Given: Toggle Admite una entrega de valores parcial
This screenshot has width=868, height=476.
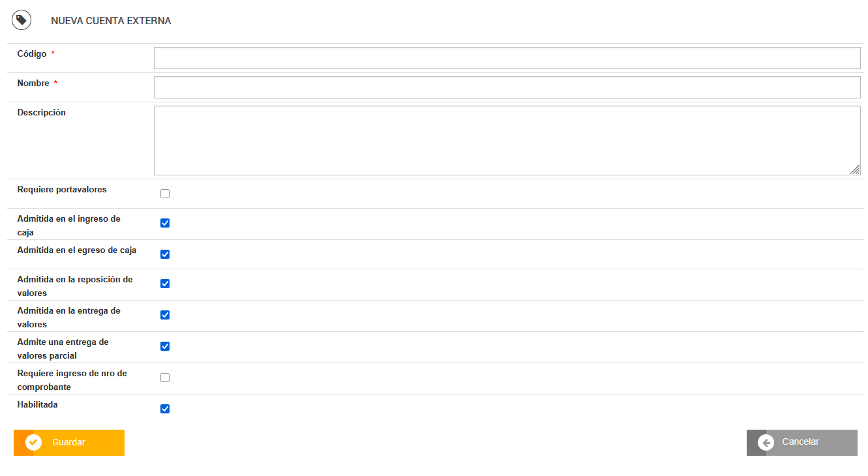Looking at the screenshot, I should click(x=165, y=346).
